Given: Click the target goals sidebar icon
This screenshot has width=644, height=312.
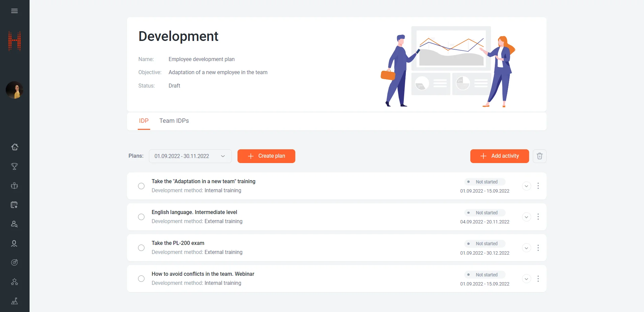Looking at the screenshot, I should [x=14, y=262].
